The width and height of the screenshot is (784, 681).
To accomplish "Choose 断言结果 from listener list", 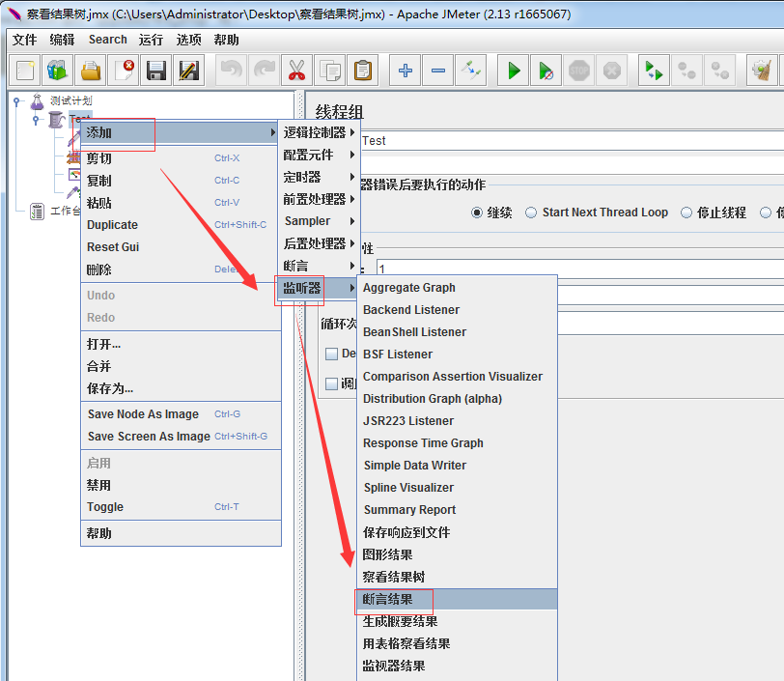I will click(457, 600).
